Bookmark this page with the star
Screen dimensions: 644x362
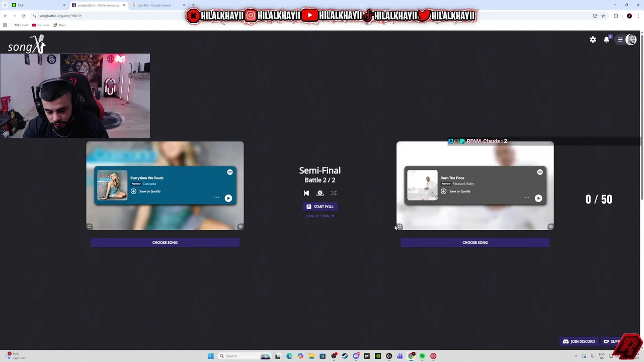point(603,16)
